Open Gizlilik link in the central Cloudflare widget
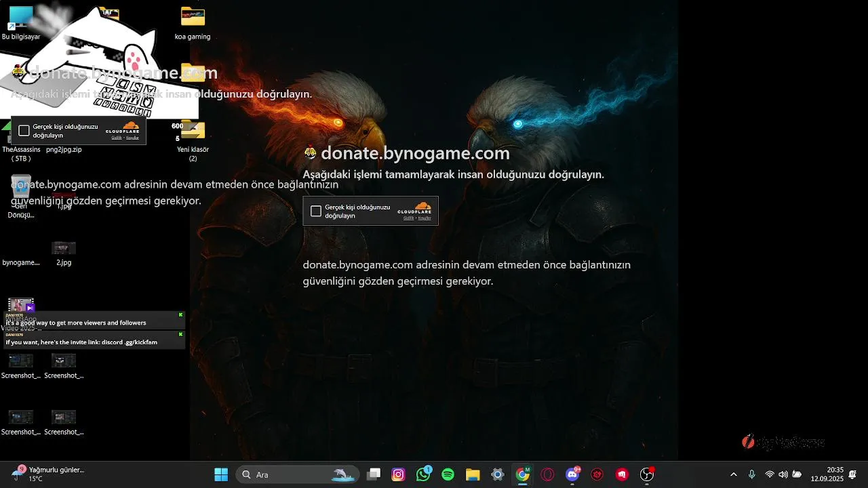 pos(408,218)
